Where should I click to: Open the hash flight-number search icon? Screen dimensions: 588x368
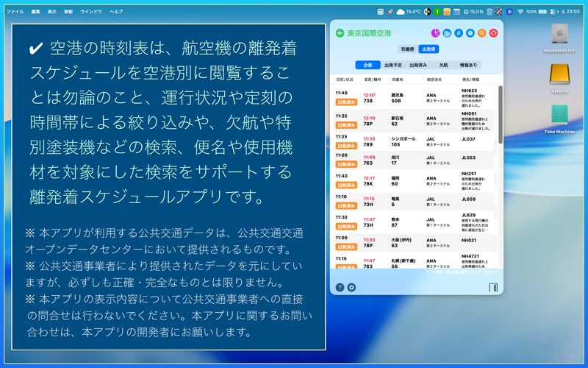459,33
